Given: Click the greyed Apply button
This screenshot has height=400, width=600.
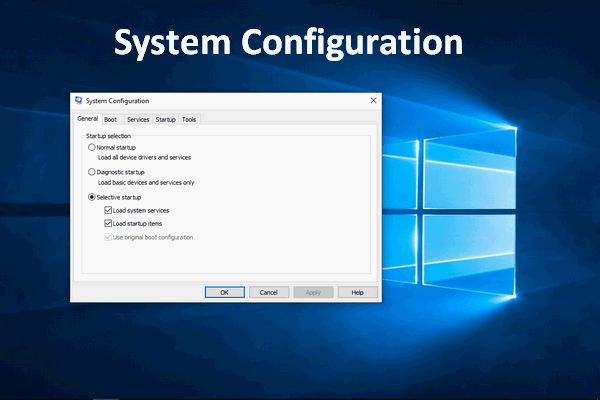Looking at the screenshot, I should [313, 292].
